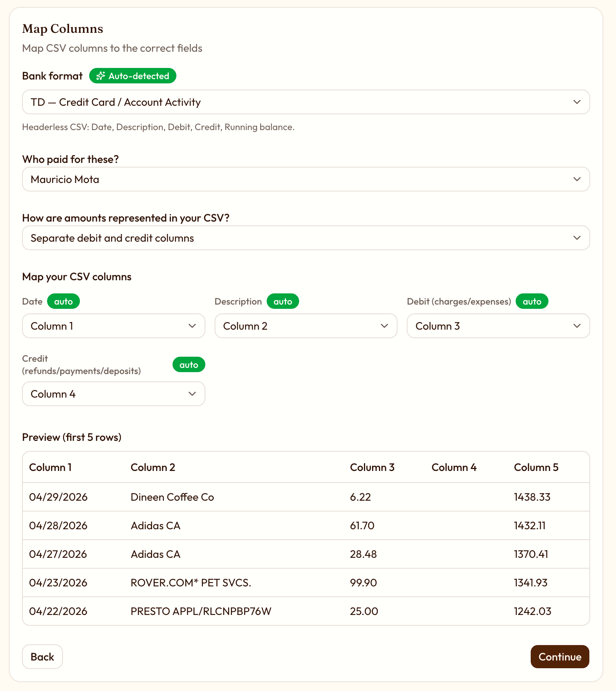Viewport: 616px width, 691px height.
Task: Click the sparkle icon in Auto-detected badge
Action: click(x=101, y=76)
